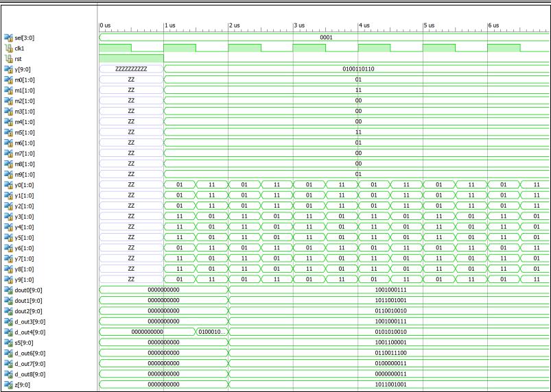Click the bus icon beside s5[9:0]
Viewport: 551px width, 392px height.
8,342
